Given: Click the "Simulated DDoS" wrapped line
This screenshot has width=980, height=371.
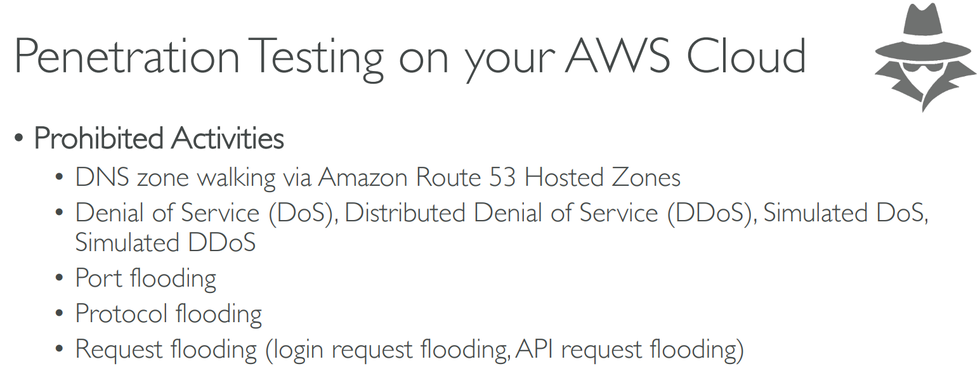Looking at the screenshot, I should click(x=166, y=242).
